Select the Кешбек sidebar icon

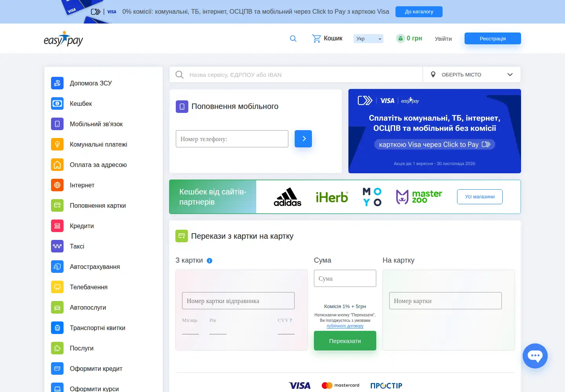click(x=57, y=103)
